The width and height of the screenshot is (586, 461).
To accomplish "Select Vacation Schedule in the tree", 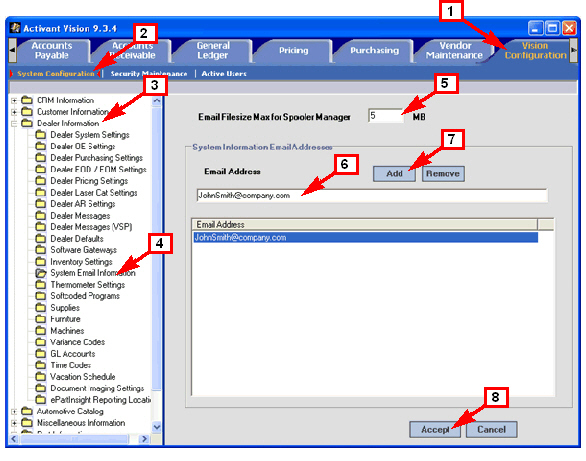I will click(83, 377).
